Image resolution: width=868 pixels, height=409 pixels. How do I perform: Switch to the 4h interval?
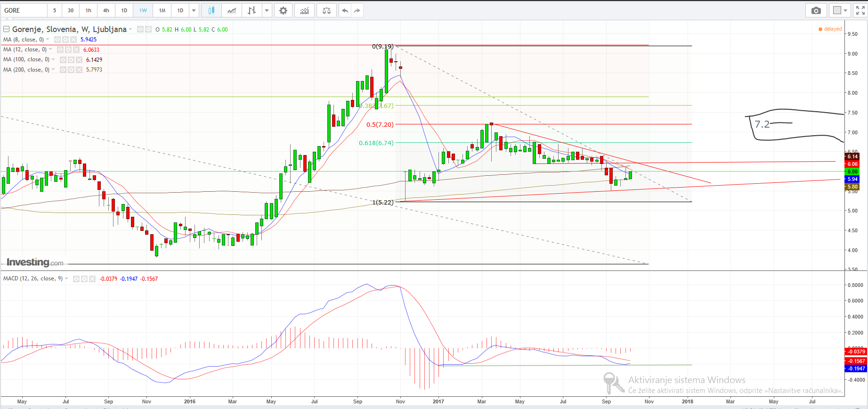click(106, 10)
